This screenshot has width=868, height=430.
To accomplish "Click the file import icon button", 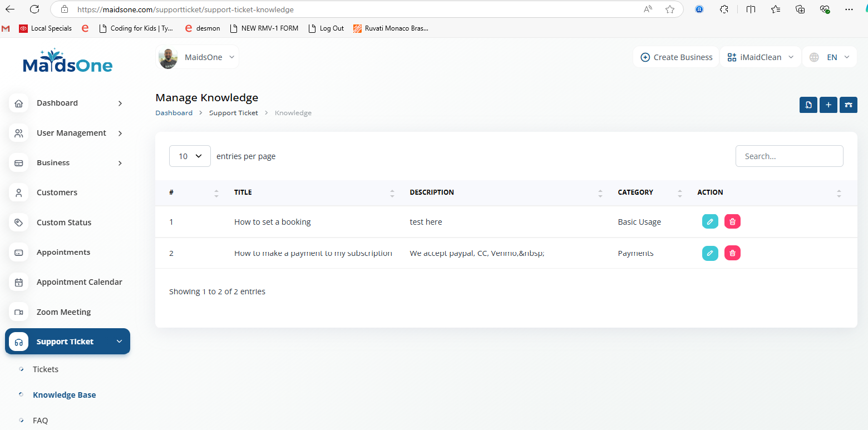I will [x=808, y=105].
